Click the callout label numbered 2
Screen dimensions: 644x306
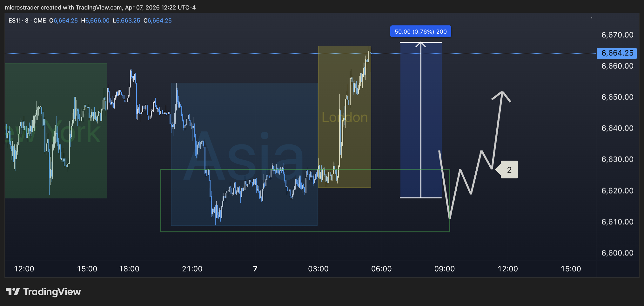pyautogui.click(x=507, y=170)
